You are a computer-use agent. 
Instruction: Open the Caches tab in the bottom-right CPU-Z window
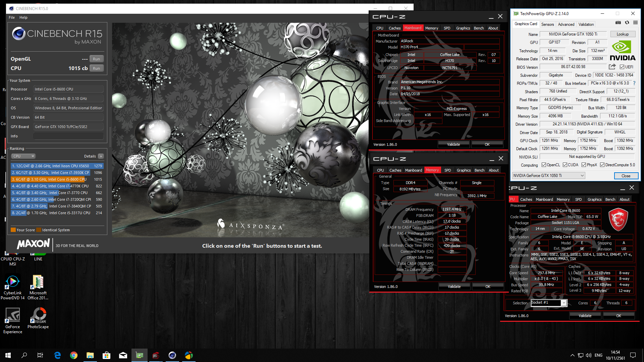(x=526, y=199)
